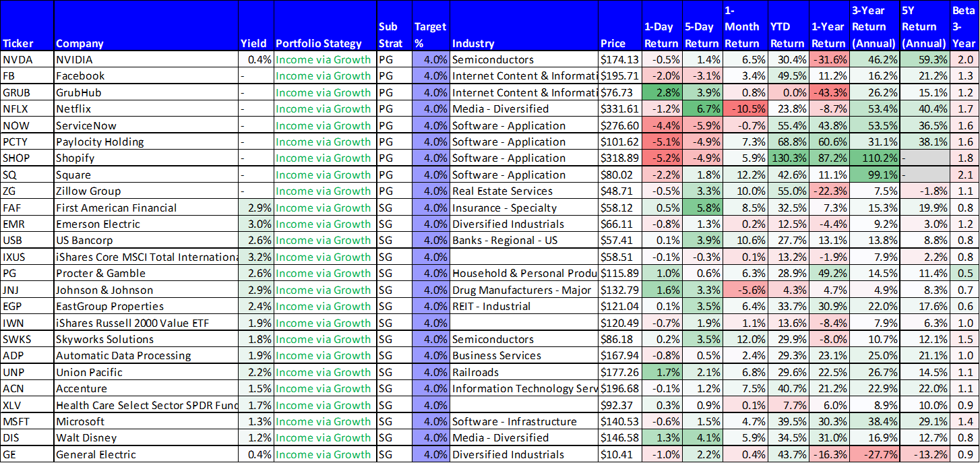Select Drug Manufacturers - Major cell
The image size is (980, 463).
[524, 290]
